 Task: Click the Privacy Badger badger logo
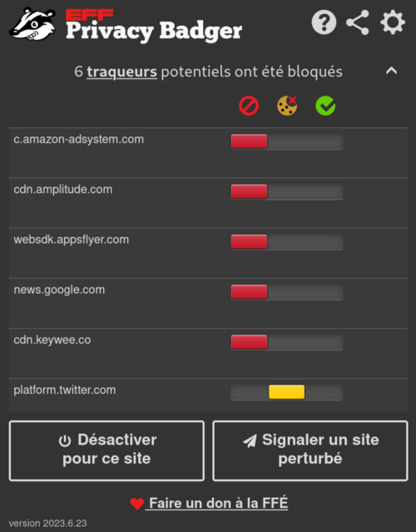click(32, 24)
